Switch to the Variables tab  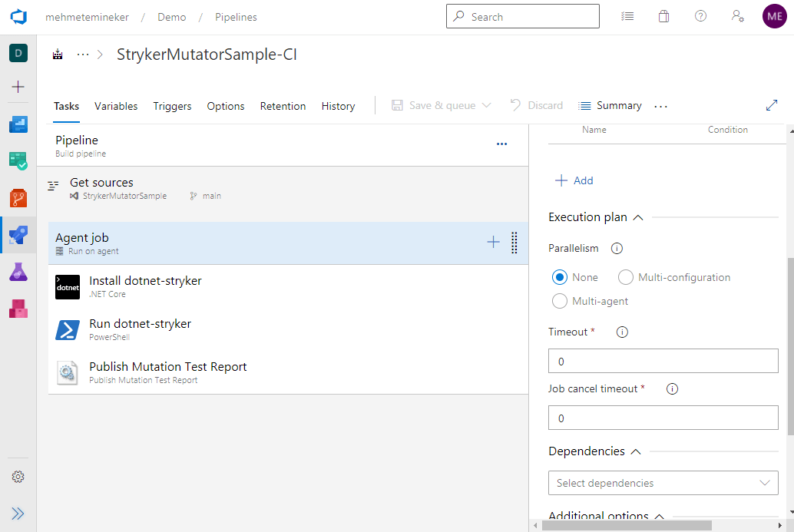[116, 106]
